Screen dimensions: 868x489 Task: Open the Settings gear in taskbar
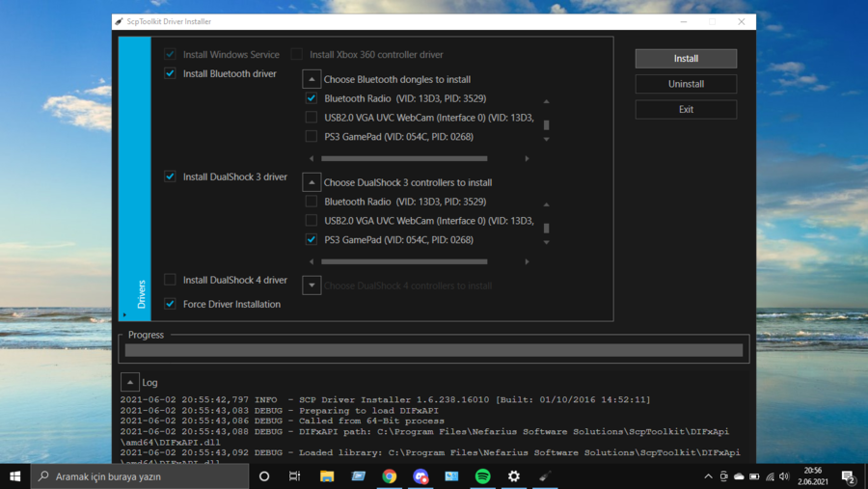pyautogui.click(x=514, y=476)
